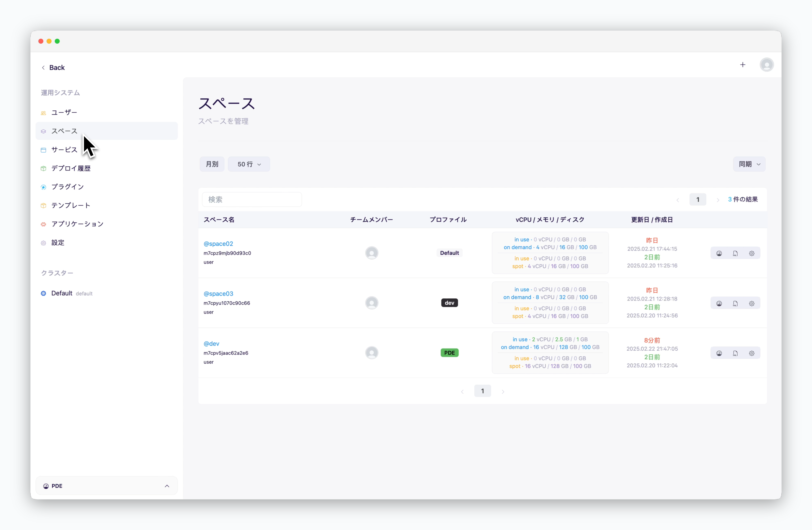Viewport: 812px width, 530px height.
Task: Select スペース in the sidebar
Action: [107, 131]
